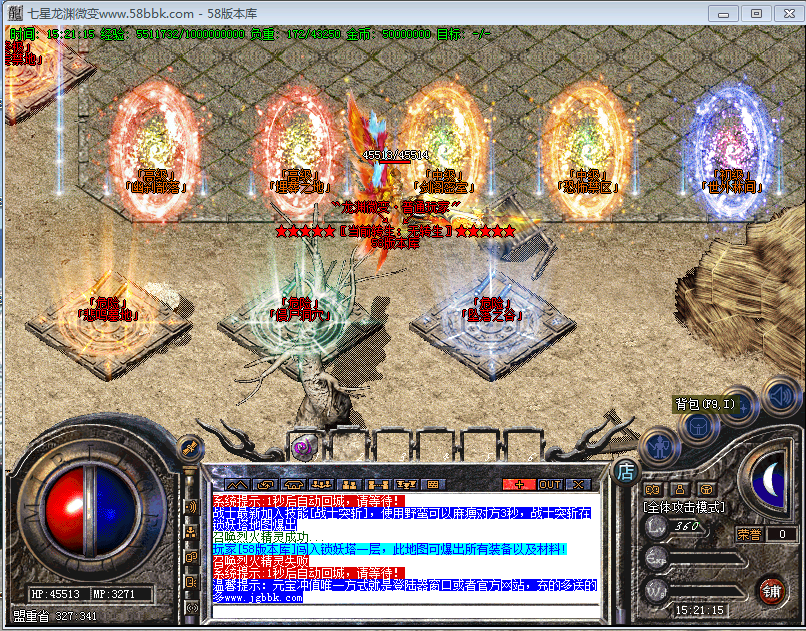Click the broadcast signal icon on the chat sidebar

[191, 508]
